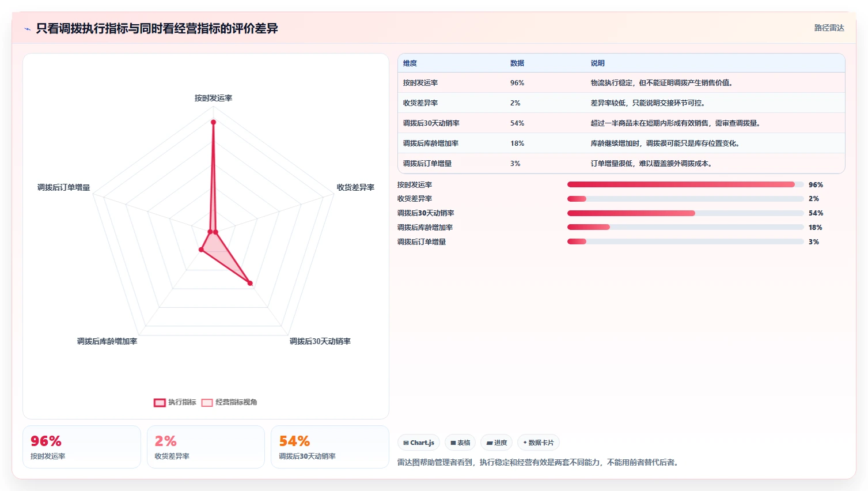Image resolution: width=868 pixels, height=491 pixels.
Task: Click the 说明 column header
Action: click(597, 63)
